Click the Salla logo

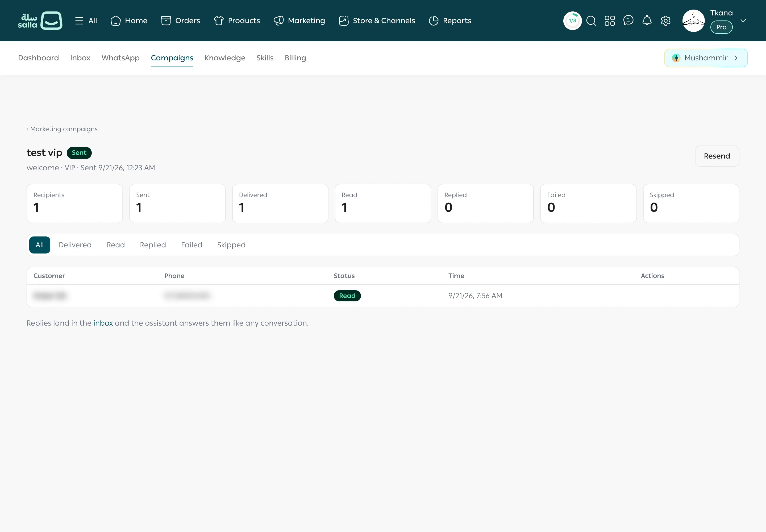click(x=40, y=21)
